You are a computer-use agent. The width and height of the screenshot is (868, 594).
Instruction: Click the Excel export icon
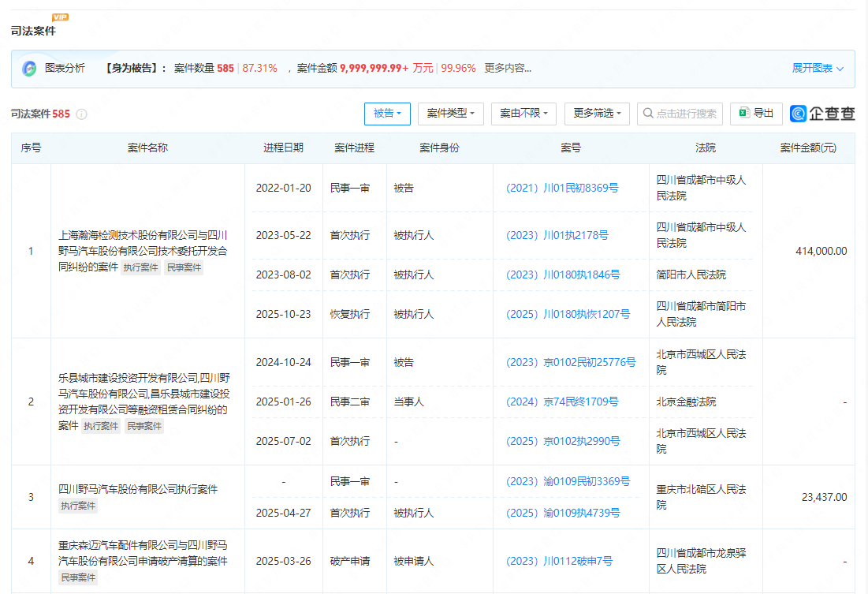(x=743, y=114)
